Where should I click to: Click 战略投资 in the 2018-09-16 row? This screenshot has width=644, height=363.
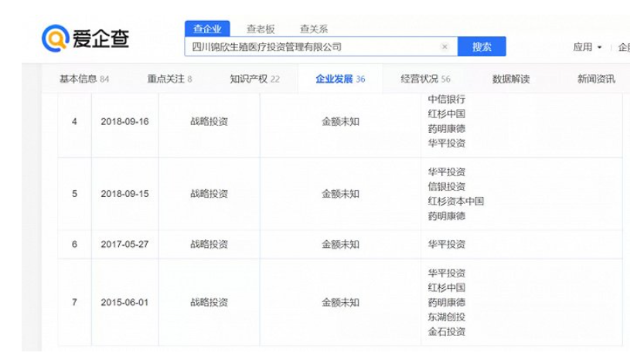(x=209, y=121)
